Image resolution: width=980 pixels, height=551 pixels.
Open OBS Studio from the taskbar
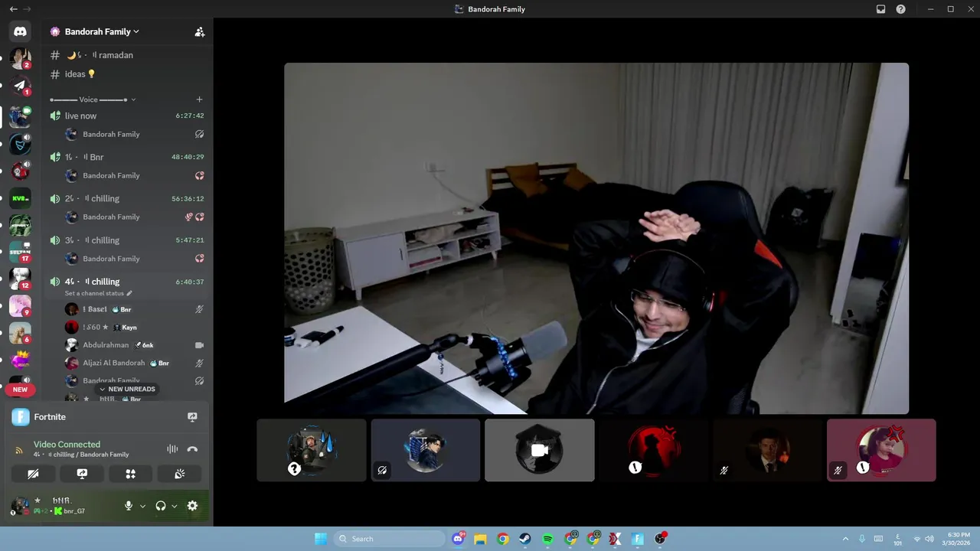(x=660, y=539)
